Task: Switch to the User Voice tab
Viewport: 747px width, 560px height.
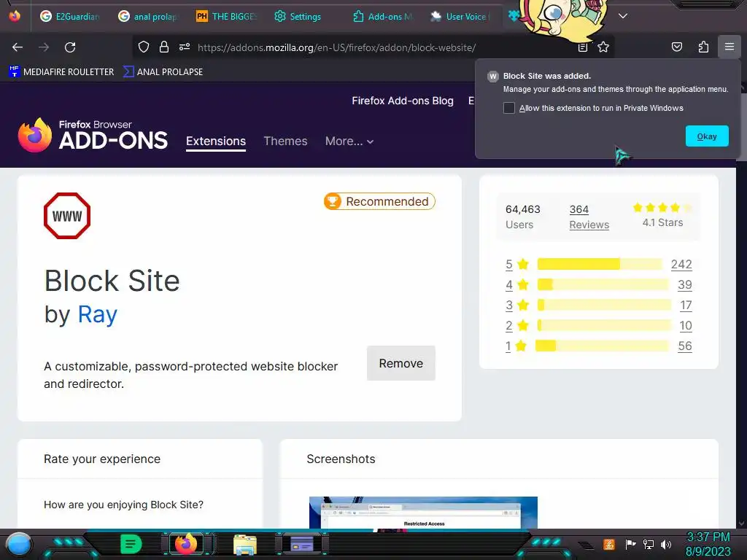Action: (462, 16)
